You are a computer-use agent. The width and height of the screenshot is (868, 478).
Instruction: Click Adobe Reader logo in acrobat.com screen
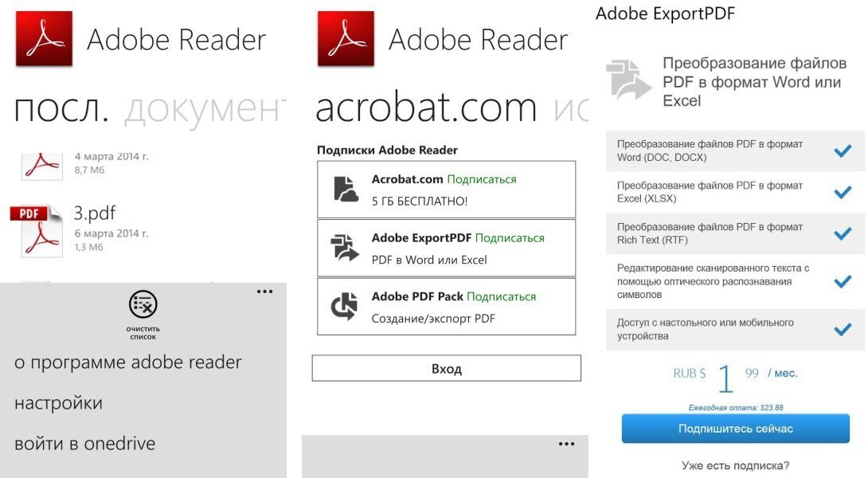coord(346,39)
